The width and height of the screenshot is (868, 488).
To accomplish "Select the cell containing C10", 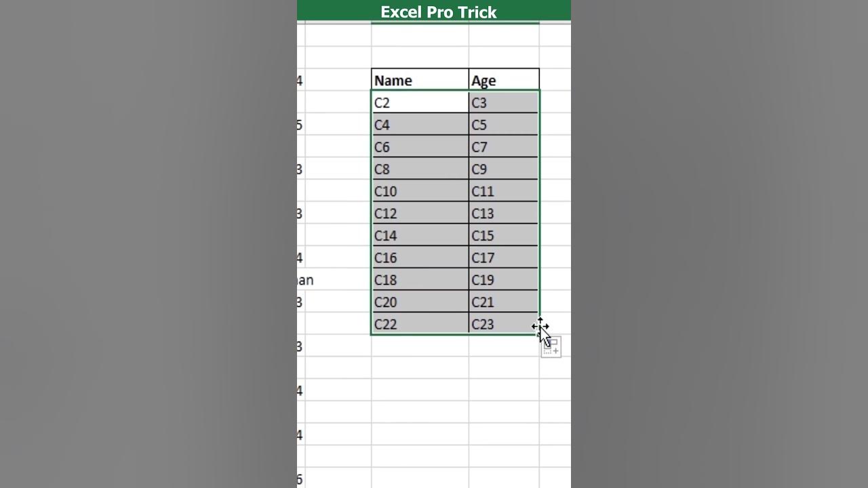I will pyautogui.click(x=420, y=191).
